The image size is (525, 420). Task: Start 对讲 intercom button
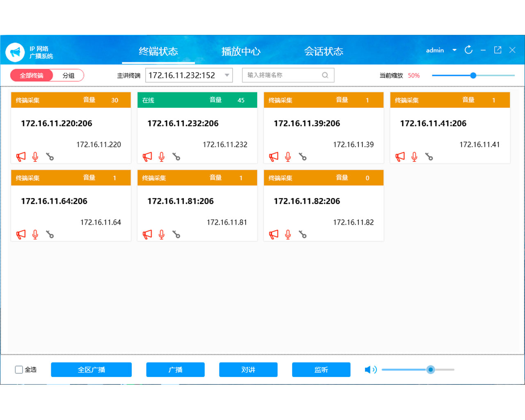tap(248, 370)
